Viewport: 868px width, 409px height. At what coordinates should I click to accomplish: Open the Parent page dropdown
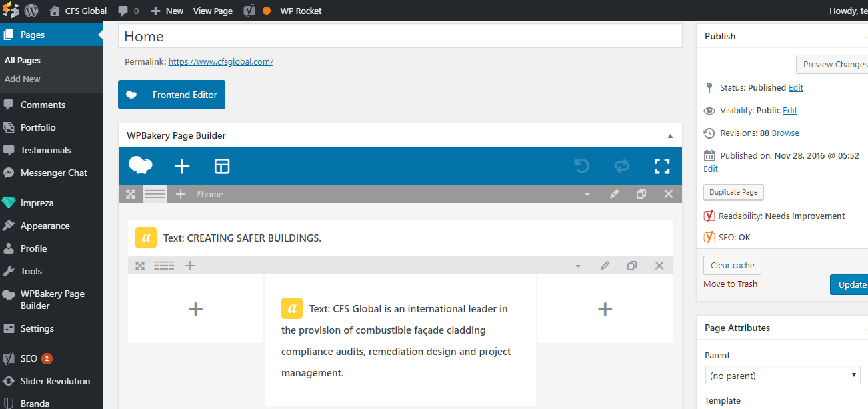click(x=782, y=375)
